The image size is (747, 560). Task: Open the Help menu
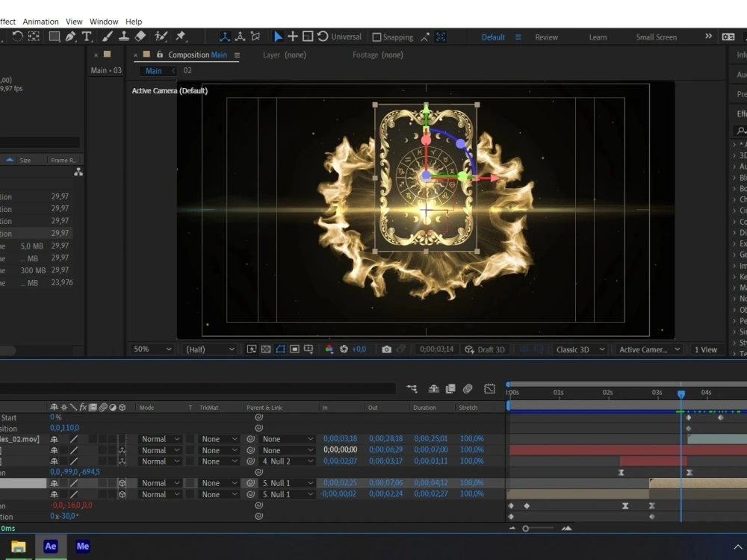tap(134, 22)
